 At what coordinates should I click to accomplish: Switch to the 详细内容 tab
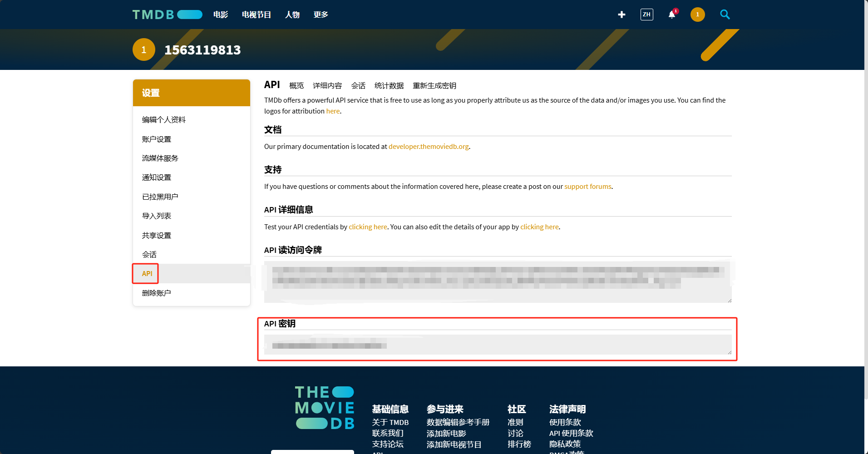(327, 85)
